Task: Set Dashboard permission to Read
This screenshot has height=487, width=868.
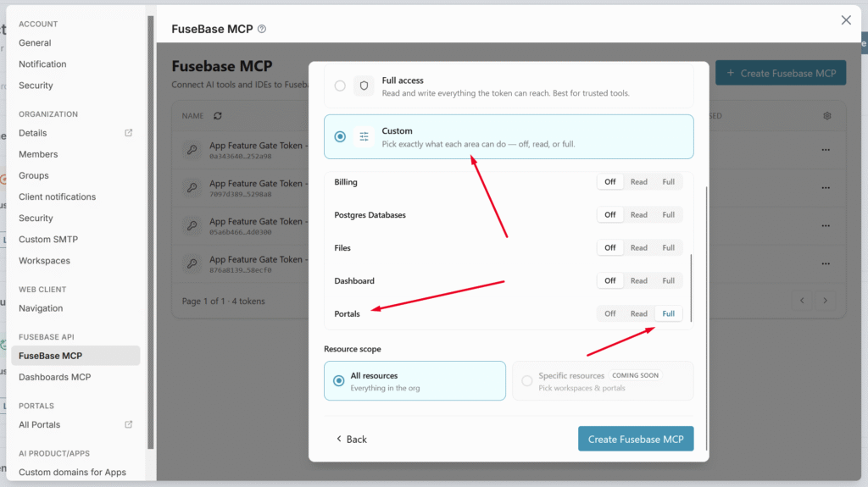Action: (x=639, y=280)
